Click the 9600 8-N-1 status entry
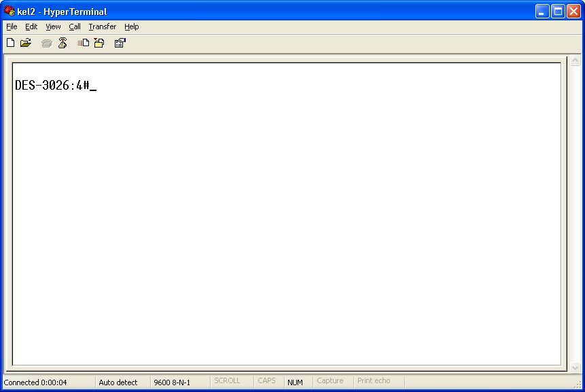The height and width of the screenshot is (392, 585). 172,382
